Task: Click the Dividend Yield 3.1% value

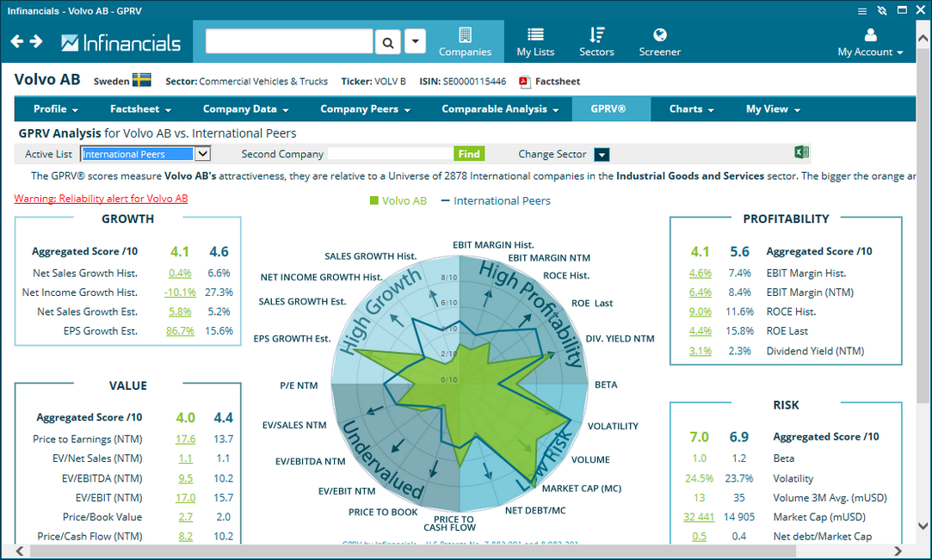Action: (x=701, y=351)
